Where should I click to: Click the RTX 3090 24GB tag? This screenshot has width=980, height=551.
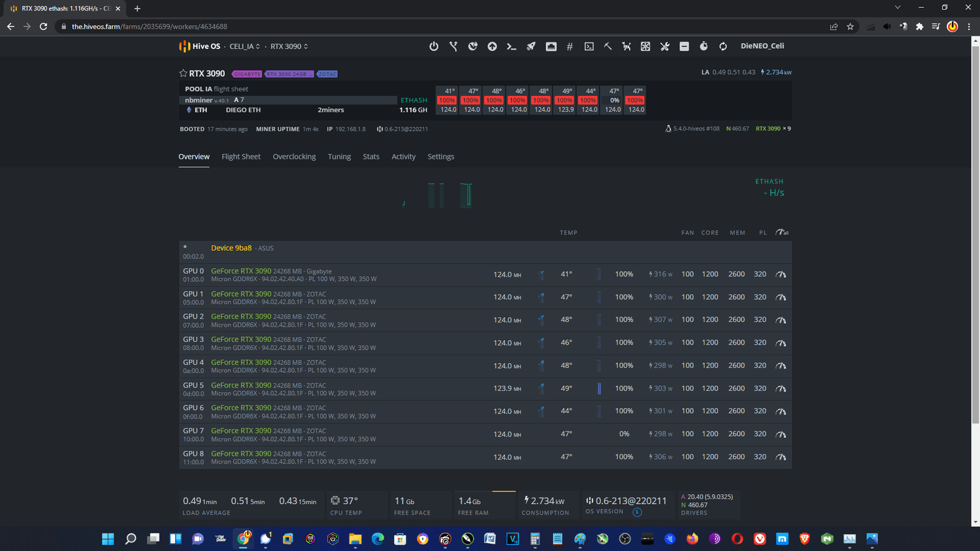[289, 74]
